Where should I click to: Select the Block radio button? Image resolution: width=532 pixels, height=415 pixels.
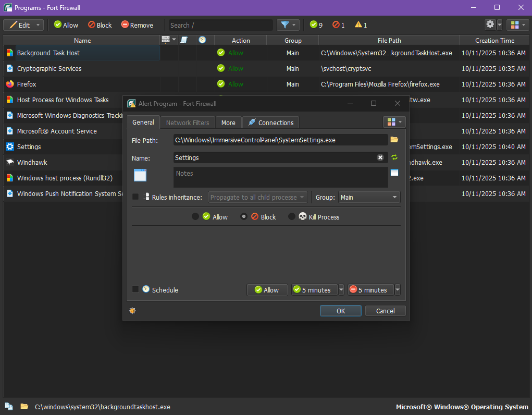click(x=244, y=217)
